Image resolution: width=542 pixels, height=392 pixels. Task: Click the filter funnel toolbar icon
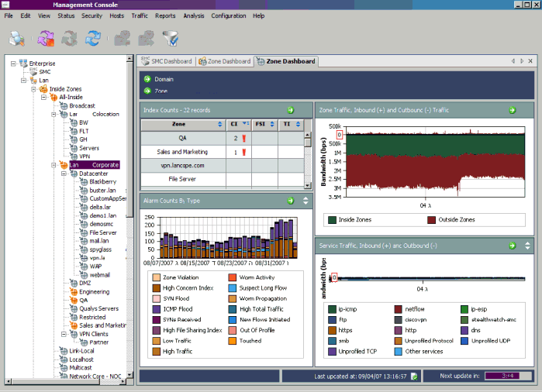tap(171, 38)
